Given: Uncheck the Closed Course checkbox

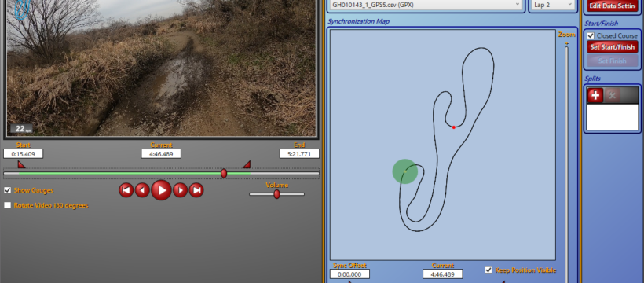Looking at the screenshot, I should coord(591,36).
